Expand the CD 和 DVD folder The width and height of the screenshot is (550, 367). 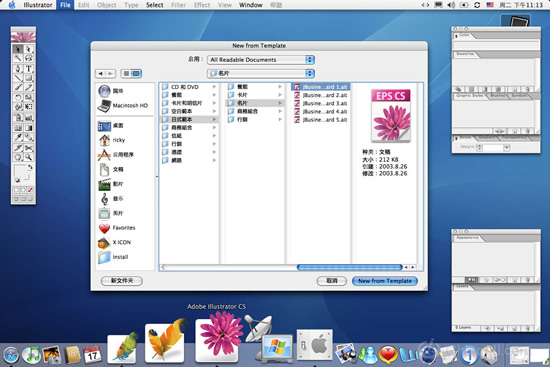189,87
